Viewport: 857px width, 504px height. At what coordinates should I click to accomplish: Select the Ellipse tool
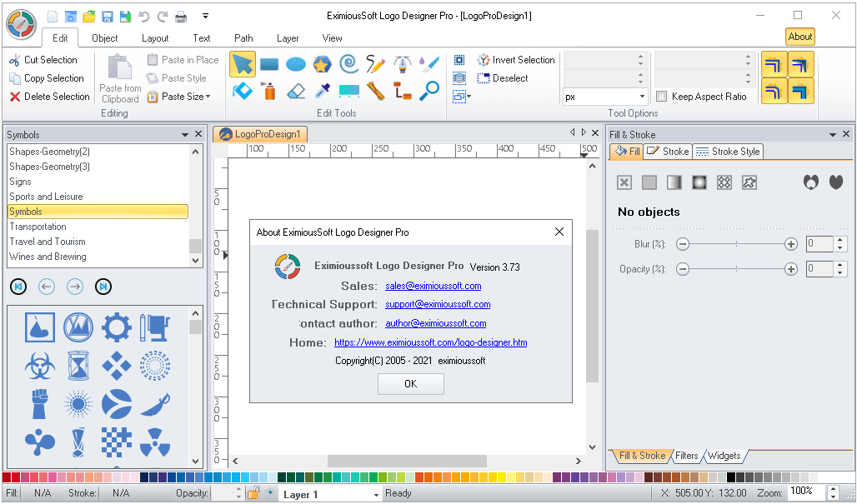pyautogui.click(x=296, y=64)
